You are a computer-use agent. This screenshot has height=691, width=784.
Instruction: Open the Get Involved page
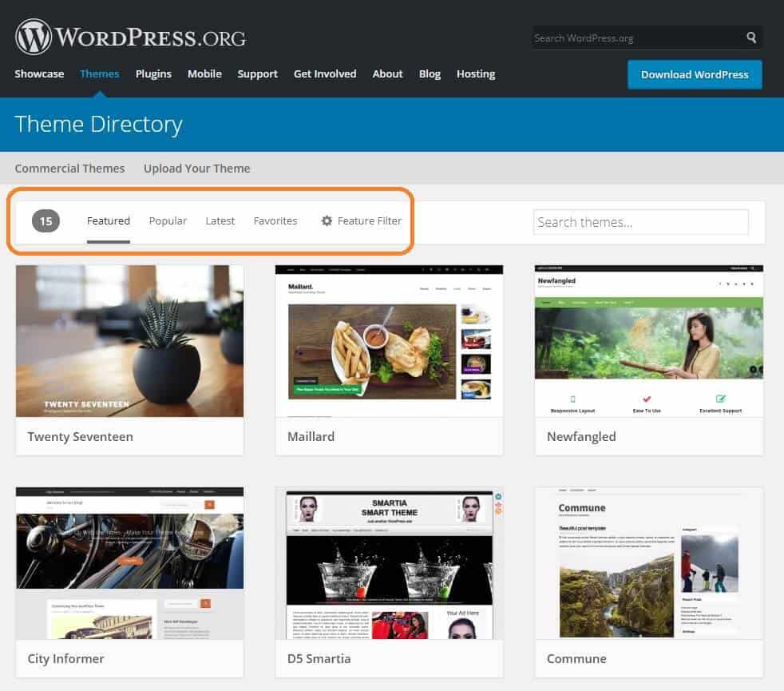click(325, 74)
